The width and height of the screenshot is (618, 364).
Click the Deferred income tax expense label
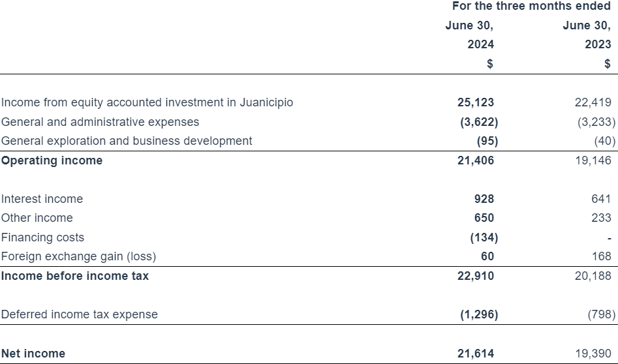79,314
